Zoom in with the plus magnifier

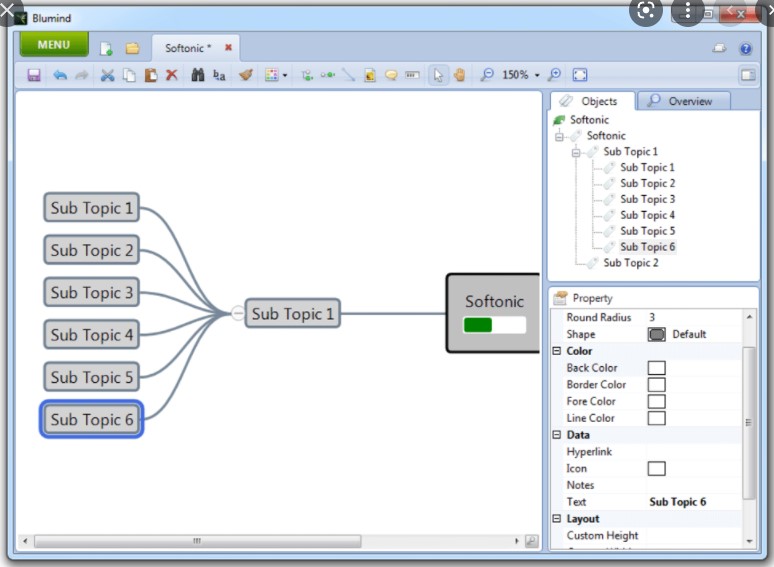(555, 75)
